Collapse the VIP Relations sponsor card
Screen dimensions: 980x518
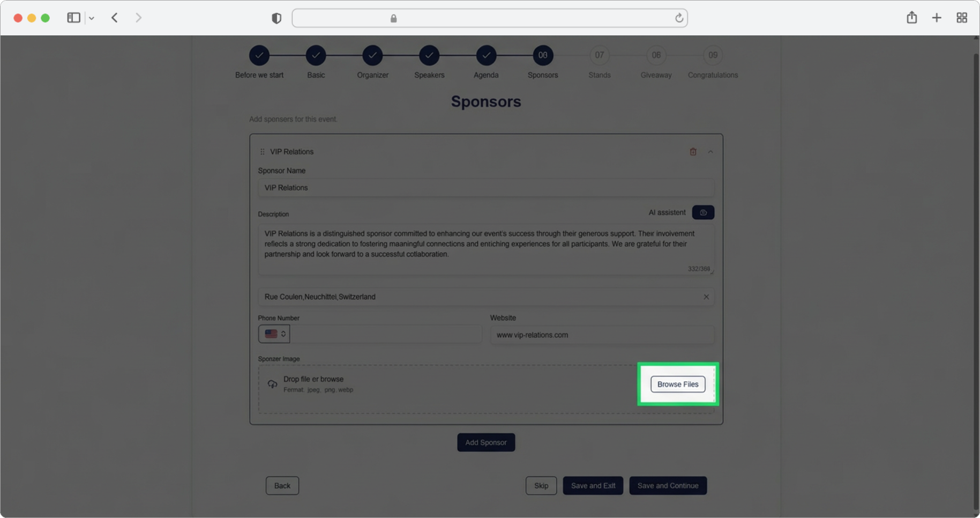tap(710, 152)
